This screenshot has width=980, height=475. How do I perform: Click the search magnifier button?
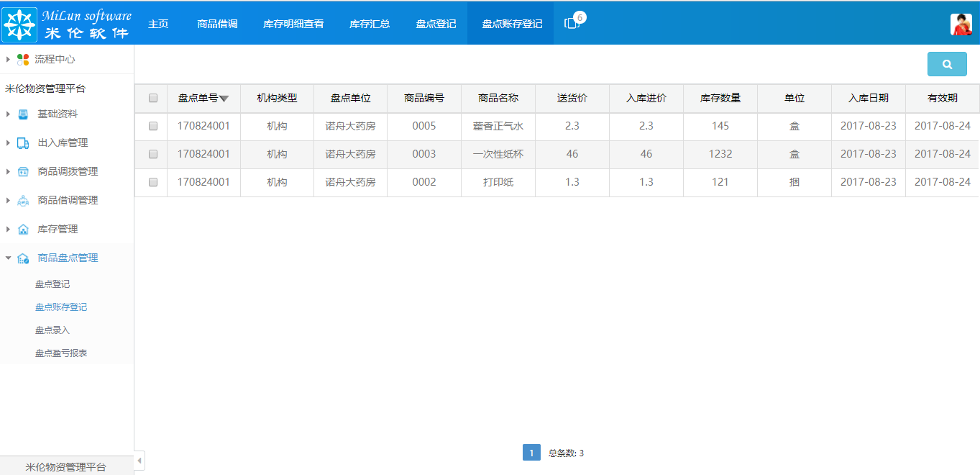coord(946,63)
